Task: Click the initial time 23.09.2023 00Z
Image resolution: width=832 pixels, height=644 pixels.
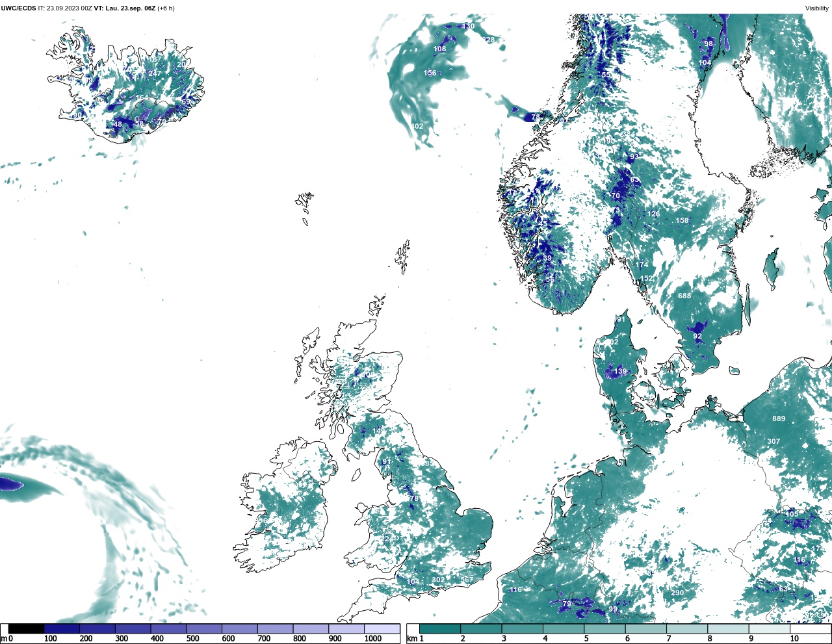Action: point(70,8)
